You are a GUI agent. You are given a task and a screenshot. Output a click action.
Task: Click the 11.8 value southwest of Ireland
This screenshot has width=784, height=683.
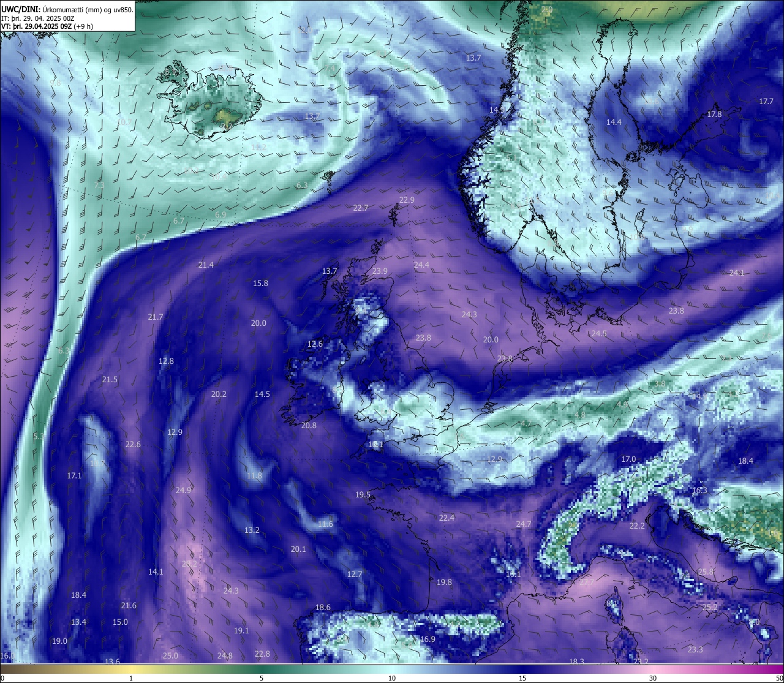pos(254,476)
